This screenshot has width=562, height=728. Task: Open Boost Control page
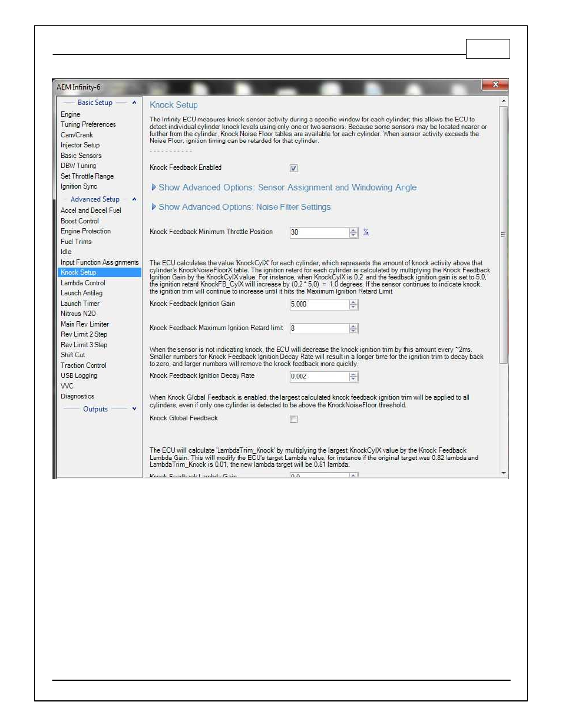pos(80,221)
